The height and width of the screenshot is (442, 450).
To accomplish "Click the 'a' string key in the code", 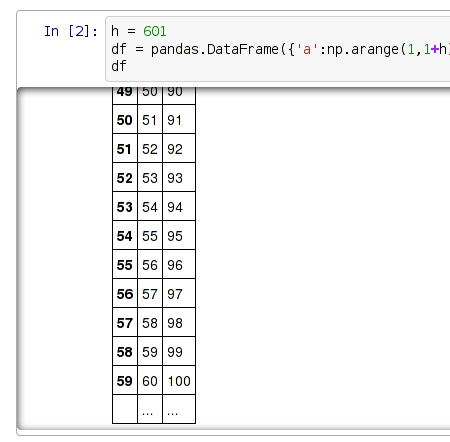I will (307, 49).
